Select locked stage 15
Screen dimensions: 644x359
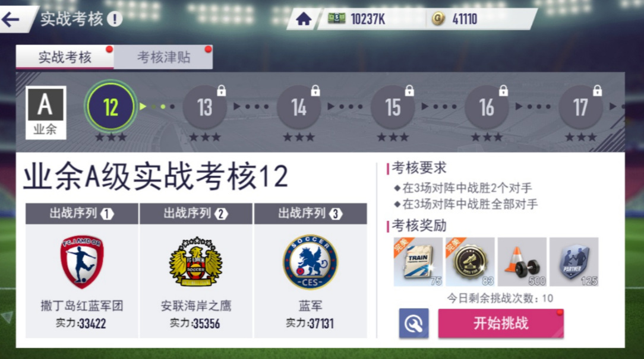click(x=393, y=107)
